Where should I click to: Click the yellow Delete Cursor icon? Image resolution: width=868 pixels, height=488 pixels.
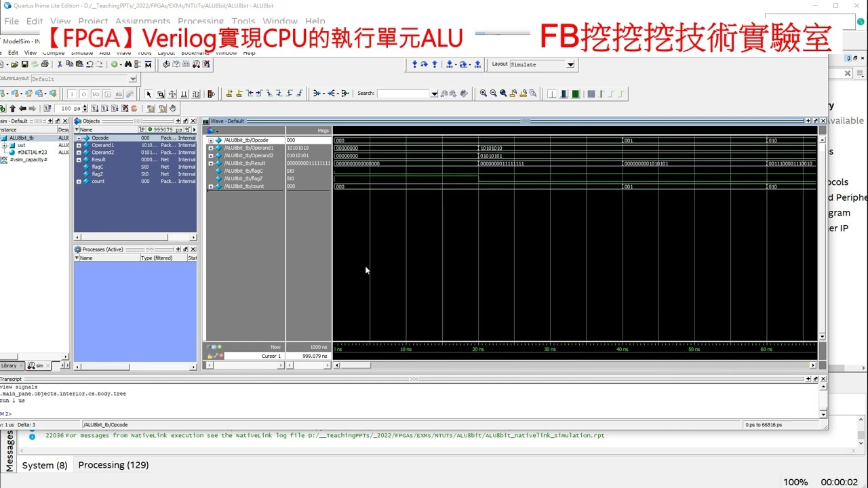[x=239, y=94]
